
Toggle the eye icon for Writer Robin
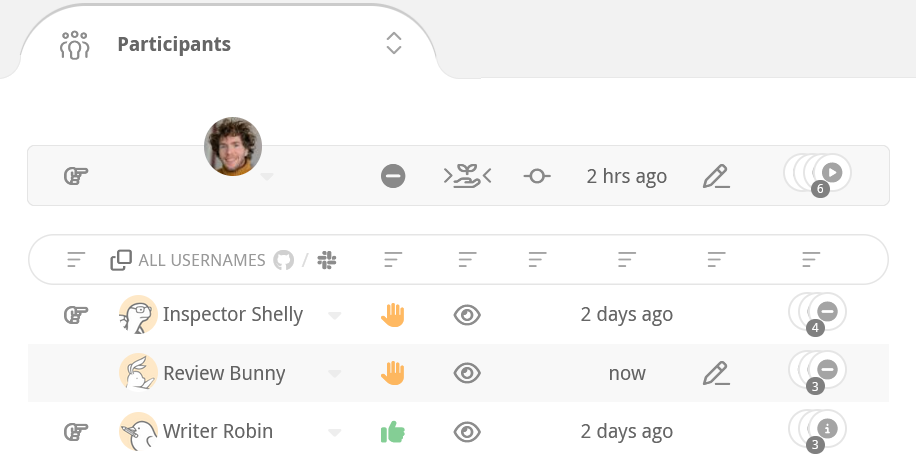pos(467,432)
